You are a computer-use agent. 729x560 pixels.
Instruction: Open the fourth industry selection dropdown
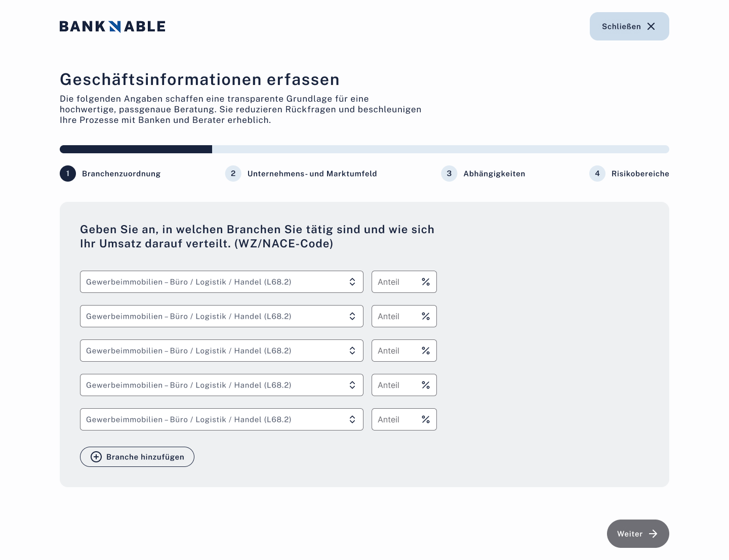[221, 385]
